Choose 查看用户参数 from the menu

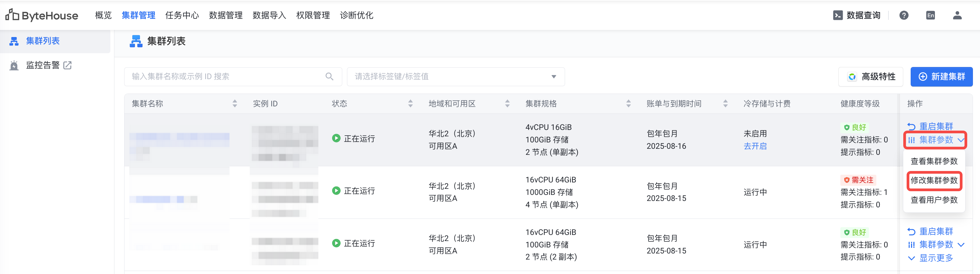934,200
